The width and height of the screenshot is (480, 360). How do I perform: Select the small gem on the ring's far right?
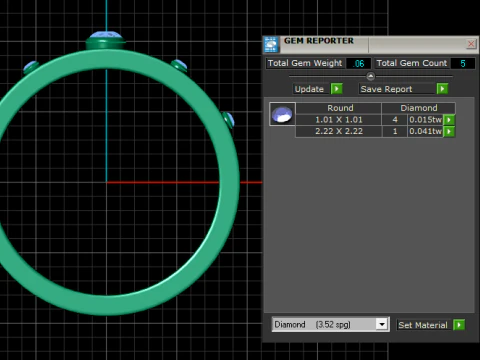[x=230, y=121]
